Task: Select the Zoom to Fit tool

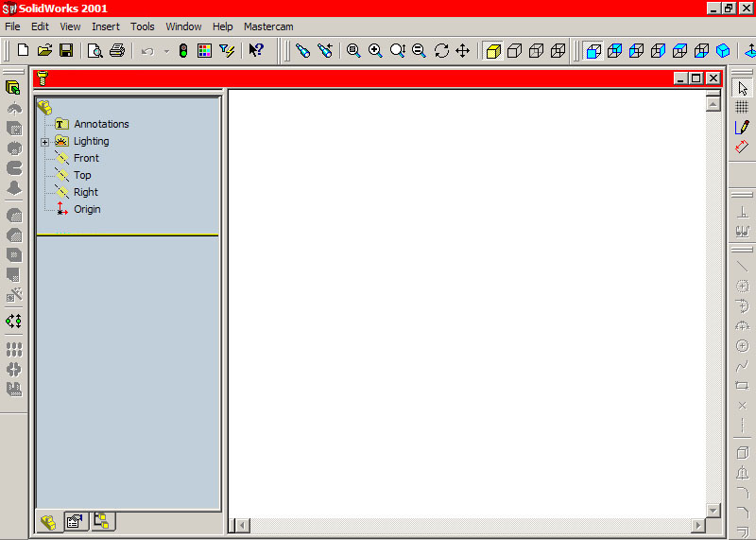Action: (353, 51)
